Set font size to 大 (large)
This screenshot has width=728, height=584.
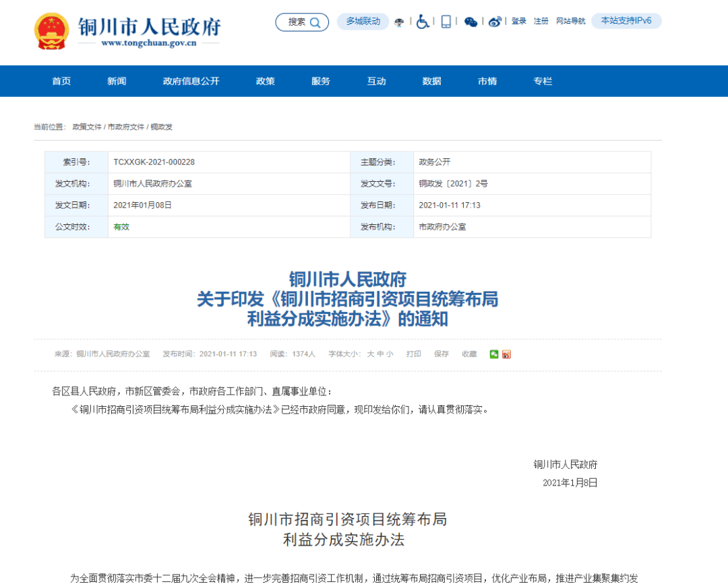pos(370,354)
